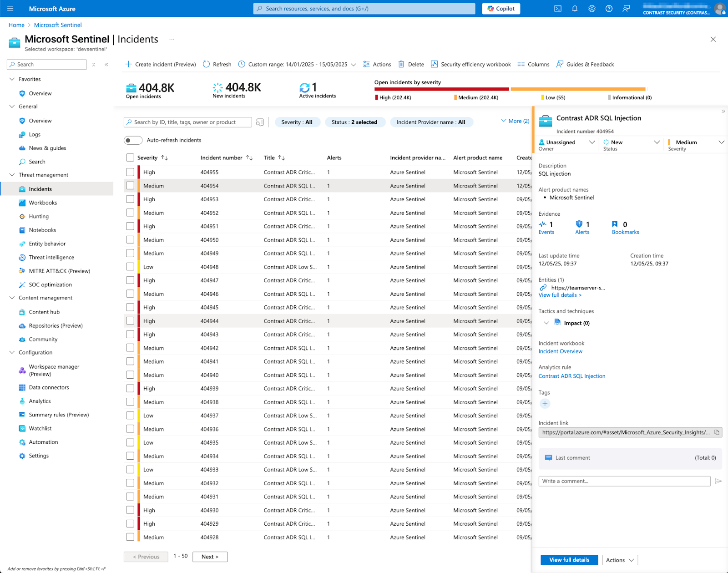The height and width of the screenshot is (573, 728).
Task: Open the Actions dropdown at panel bottom
Action: click(x=620, y=560)
